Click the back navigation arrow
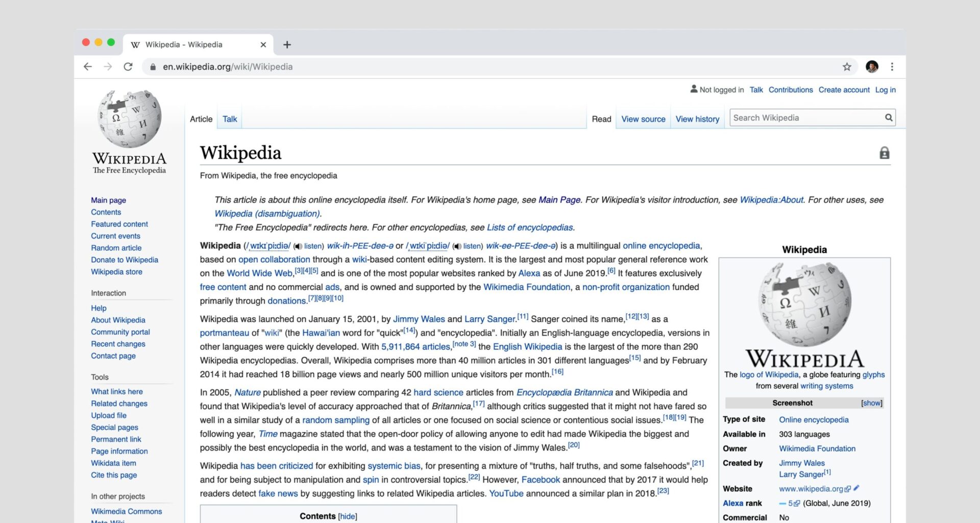This screenshot has width=980, height=523. (x=88, y=66)
